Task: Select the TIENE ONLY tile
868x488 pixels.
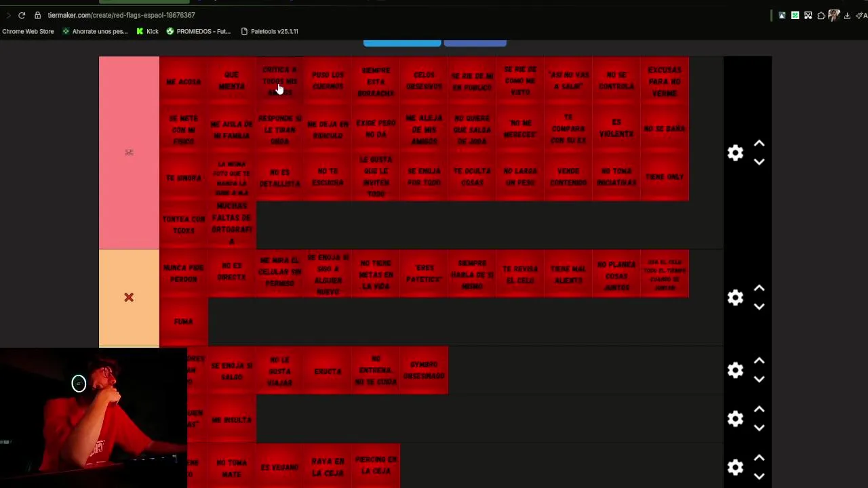Action: tap(665, 177)
